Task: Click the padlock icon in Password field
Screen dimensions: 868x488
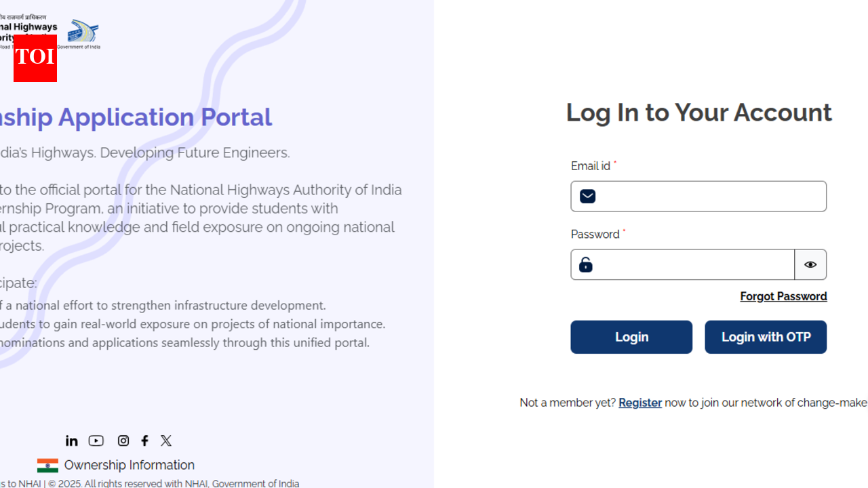Action: 586,264
